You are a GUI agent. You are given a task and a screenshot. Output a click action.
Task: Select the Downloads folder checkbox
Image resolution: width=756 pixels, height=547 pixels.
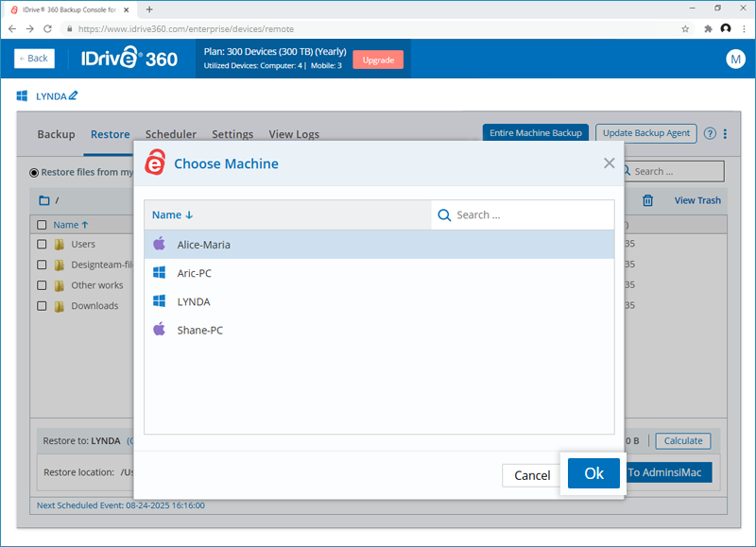tap(42, 306)
